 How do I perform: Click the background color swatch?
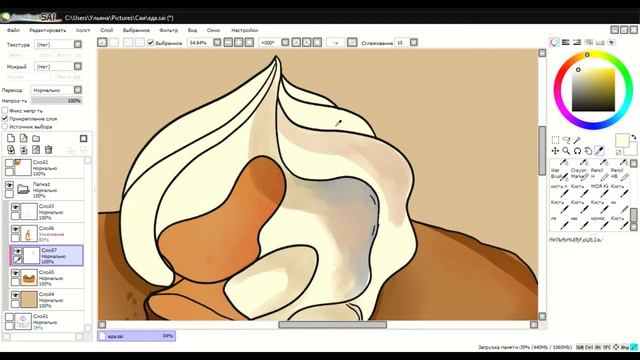pyautogui.click(x=632, y=150)
